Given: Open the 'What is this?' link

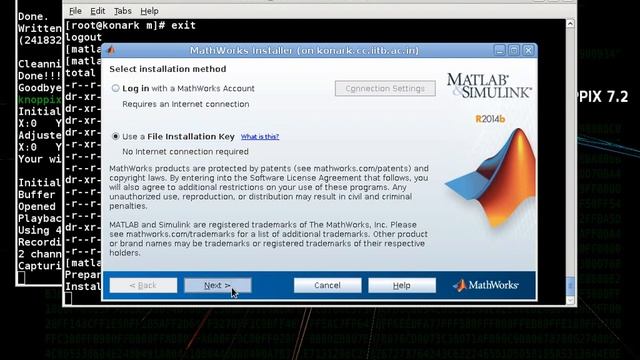Looking at the screenshot, I should pos(260,137).
